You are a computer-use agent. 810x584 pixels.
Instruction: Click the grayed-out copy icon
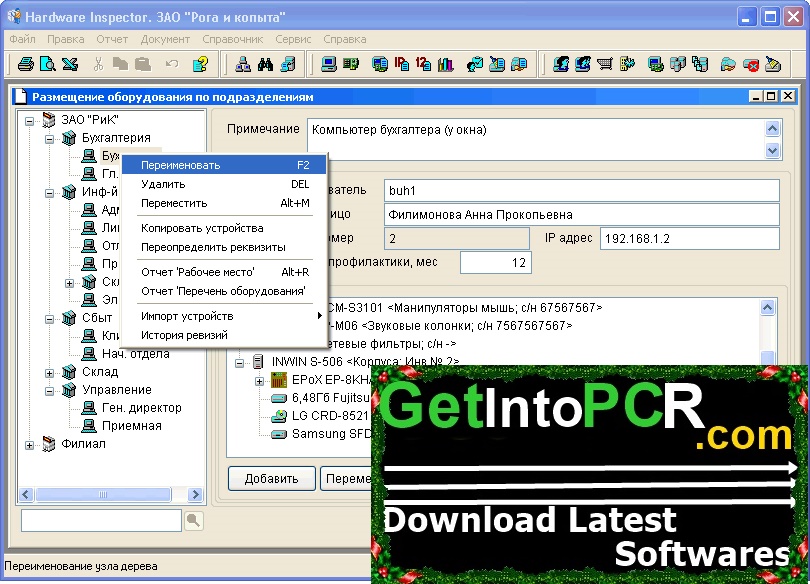coord(120,64)
